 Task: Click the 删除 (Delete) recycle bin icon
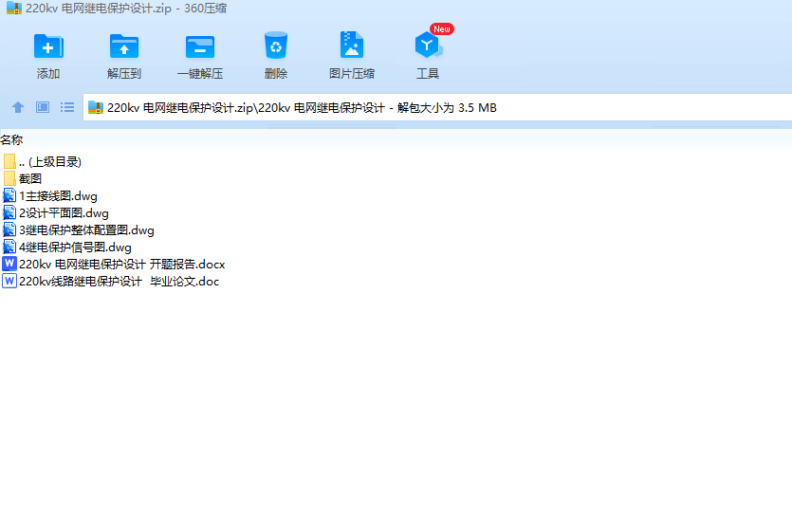276,46
